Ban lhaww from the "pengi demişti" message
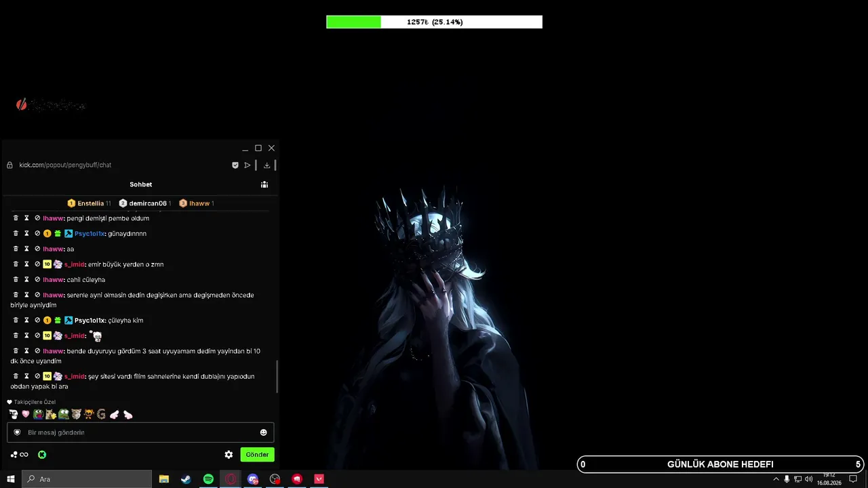The image size is (868, 488). coord(37,218)
